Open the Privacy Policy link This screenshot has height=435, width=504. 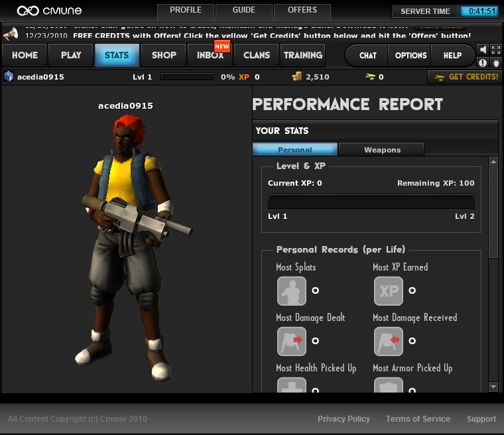344,419
